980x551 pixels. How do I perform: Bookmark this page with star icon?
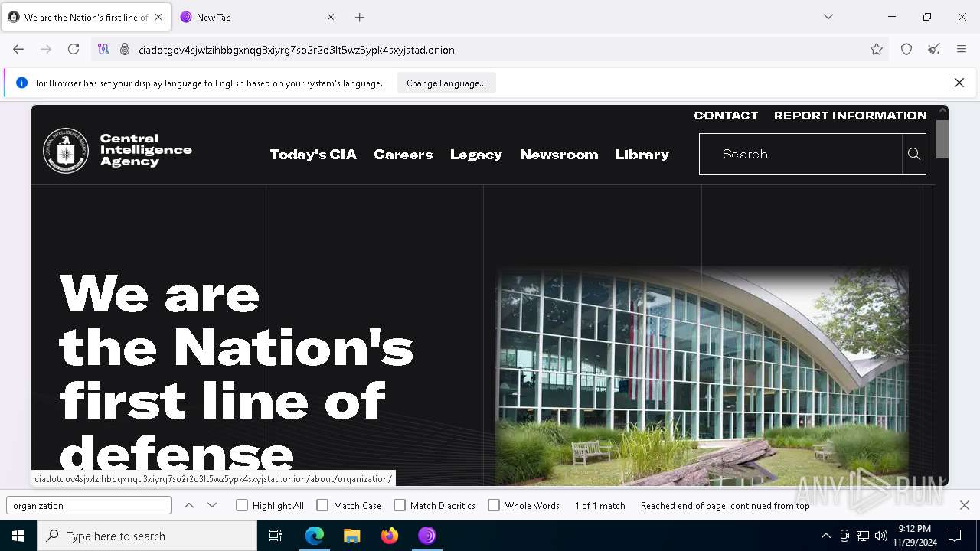point(877,49)
